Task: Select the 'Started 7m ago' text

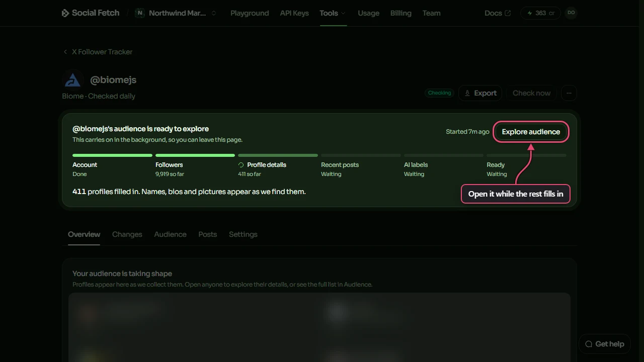Action: click(x=467, y=132)
